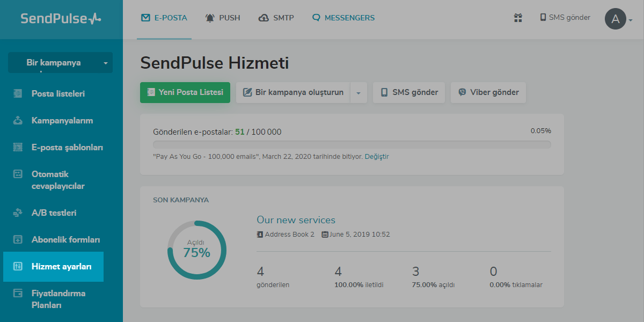Screen dimensions: 644x322
Task: Click the Abonelik formları sidebar icon
Action: coord(18,239)
